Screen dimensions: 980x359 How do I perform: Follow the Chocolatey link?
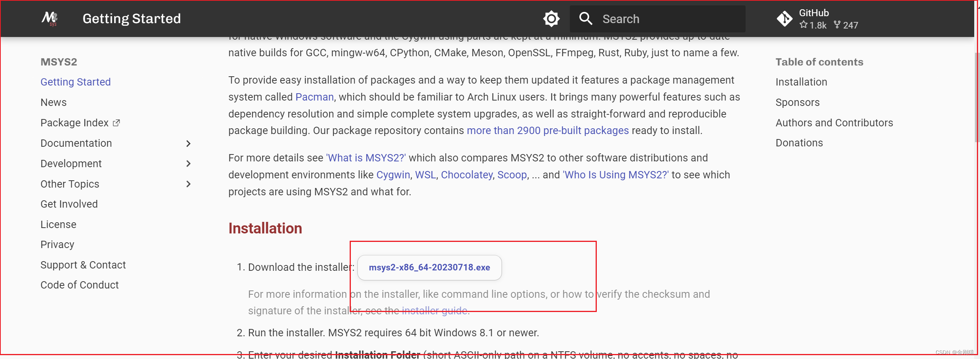[x=467, y=175]
